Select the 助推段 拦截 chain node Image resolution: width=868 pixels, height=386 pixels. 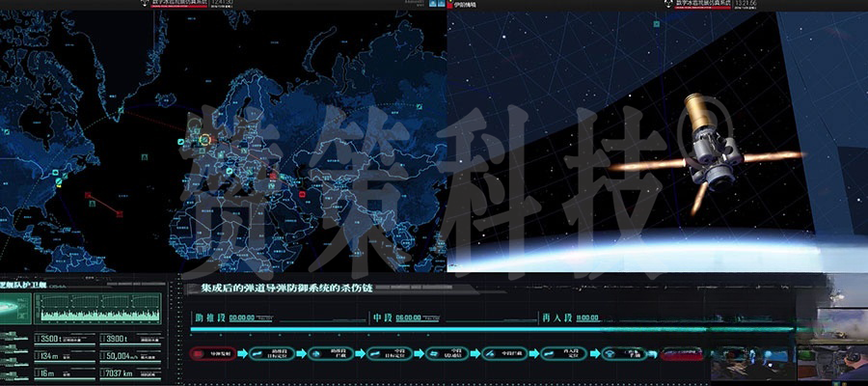tap(334, 353)
